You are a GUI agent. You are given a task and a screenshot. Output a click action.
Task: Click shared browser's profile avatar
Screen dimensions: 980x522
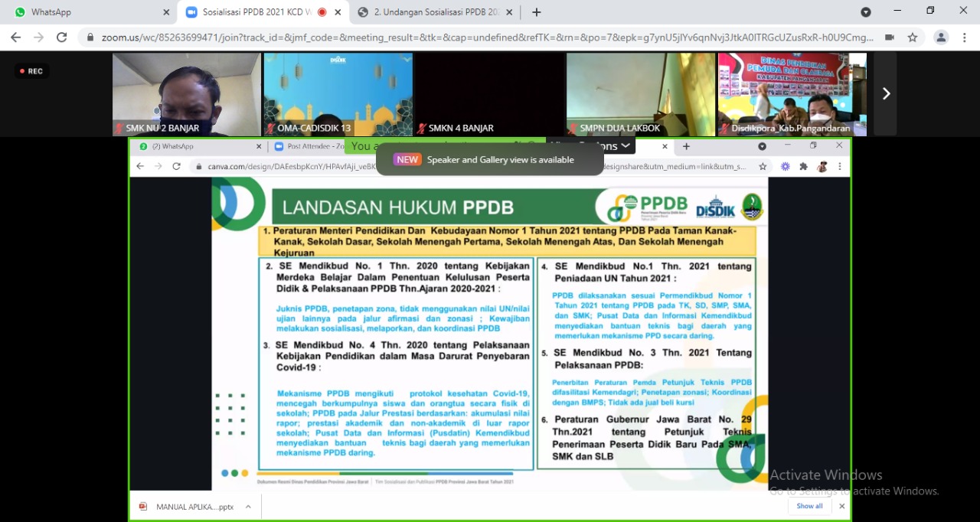click(x=822, y=166)
